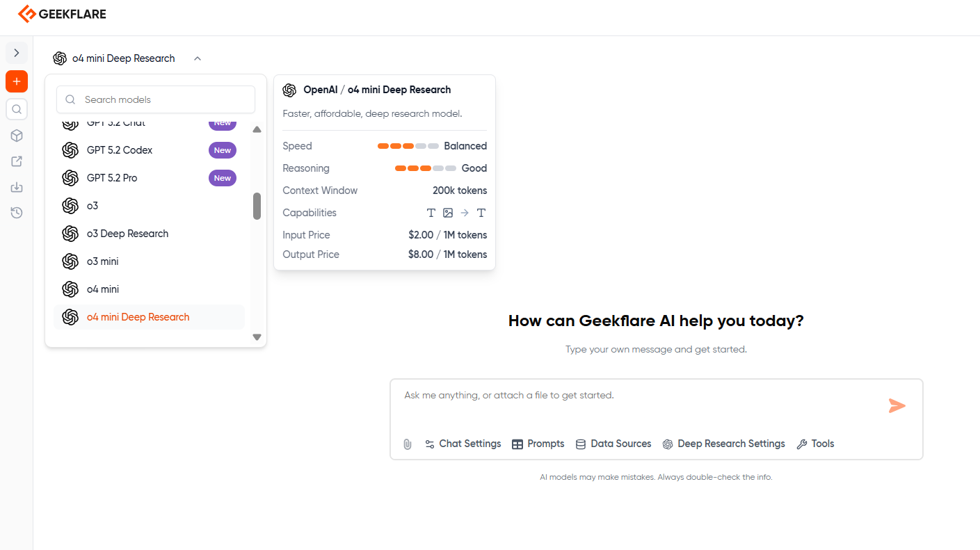This screenshot has height=550, width=980.
Task: Click the paperclip attach file icon
Action: [408, 444]
